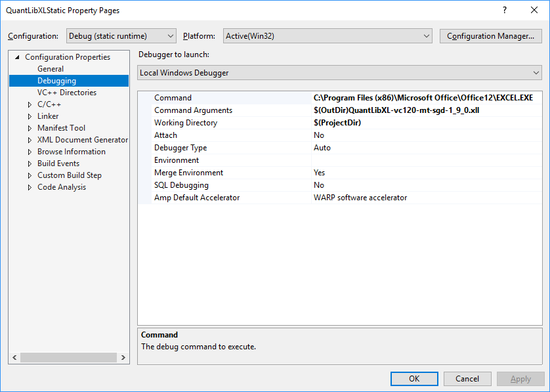Click the Configuration Manager button

[490, 36]
